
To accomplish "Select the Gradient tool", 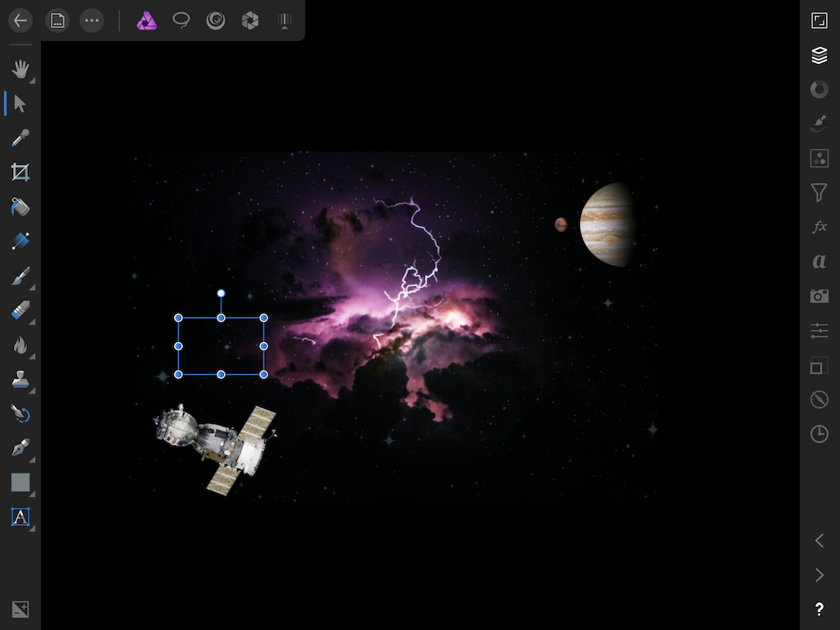I will [21, 241].
